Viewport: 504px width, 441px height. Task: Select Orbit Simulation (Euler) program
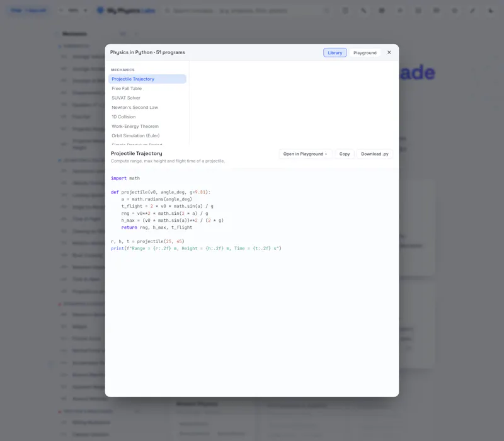tap(147, 135)
